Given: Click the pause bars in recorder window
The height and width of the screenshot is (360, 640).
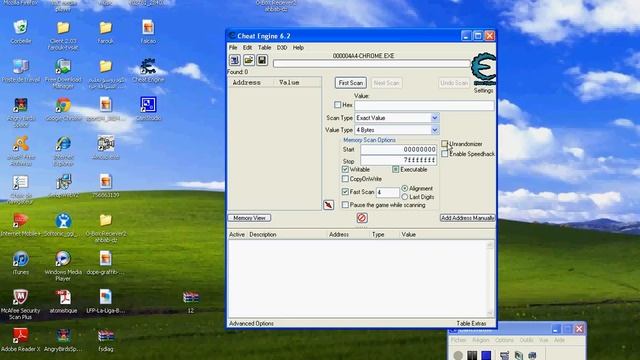Looking at the screenshot, I should tap(472, 355).
